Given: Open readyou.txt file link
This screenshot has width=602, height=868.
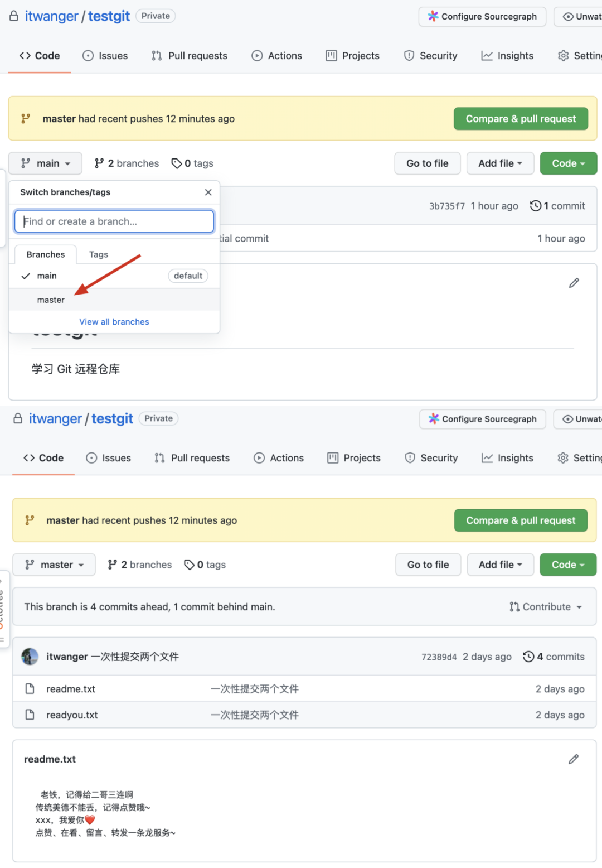Looking at the screenshot, I should click(x=72, y=715).
